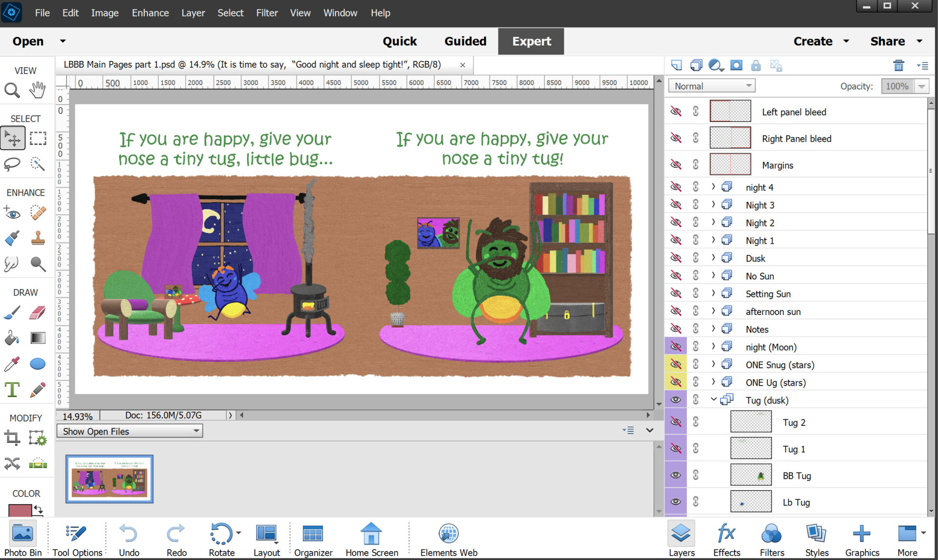Expand the Notes layer group
938x560 pixels.
point(713,329)
